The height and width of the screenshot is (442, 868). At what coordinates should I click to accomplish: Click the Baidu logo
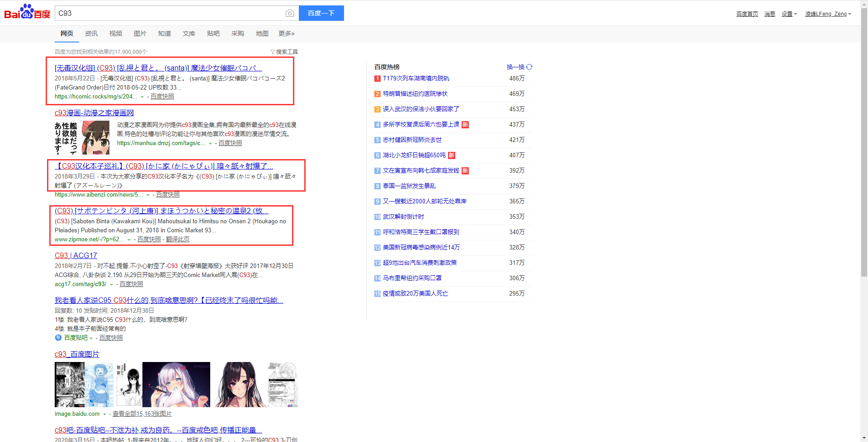click(27, 12)
